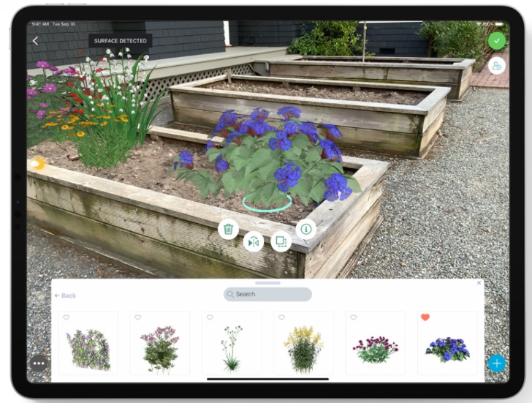Viewport: 532px width, 403px height.
Task: Select the tall white grass plant thumbnail
Action: 232,343
